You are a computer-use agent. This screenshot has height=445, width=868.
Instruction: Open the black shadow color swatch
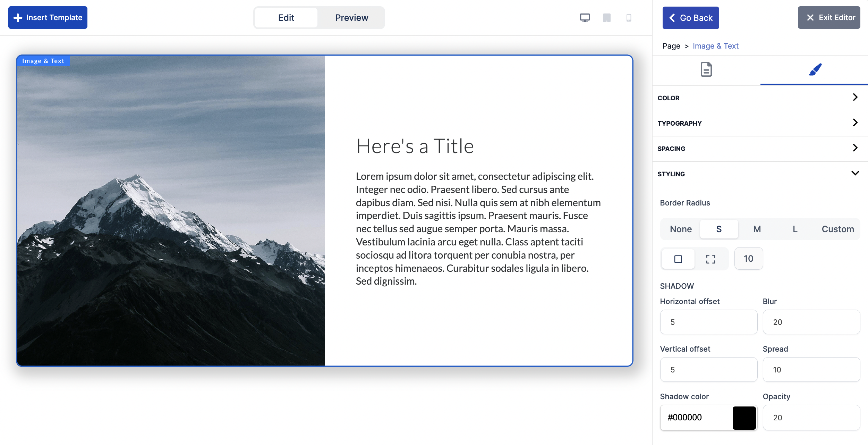pyautogui.click(x=744, y=418)
